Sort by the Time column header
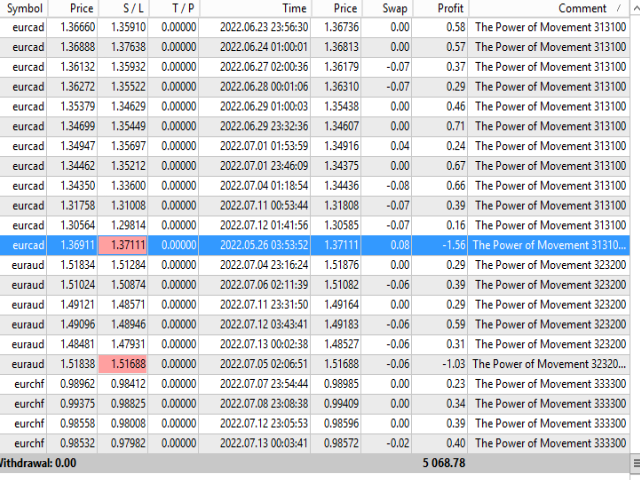The height and width of the screenshot is (480, 640). coord(294,8)
